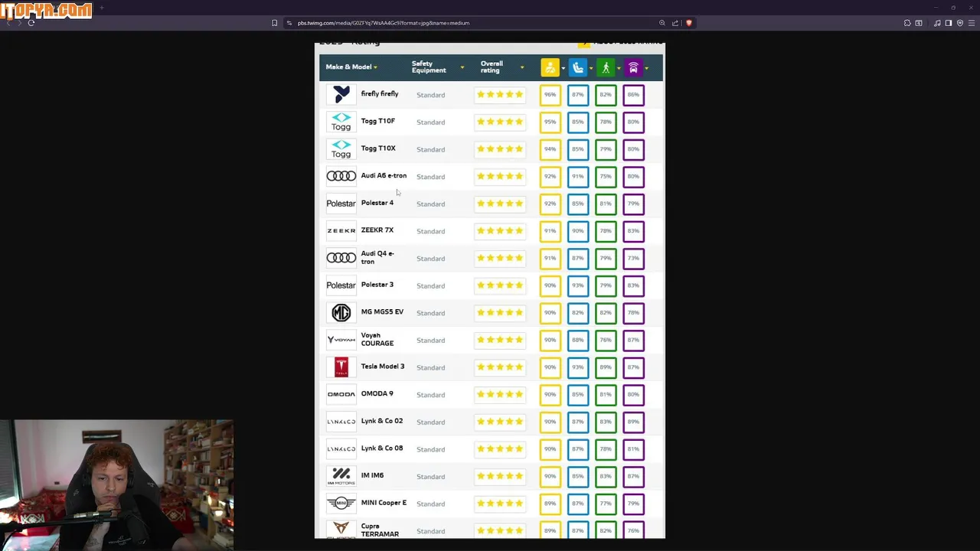Select the green pedestrian header icon
Viewport: 980px width, 551px height.
coord(606,68)
